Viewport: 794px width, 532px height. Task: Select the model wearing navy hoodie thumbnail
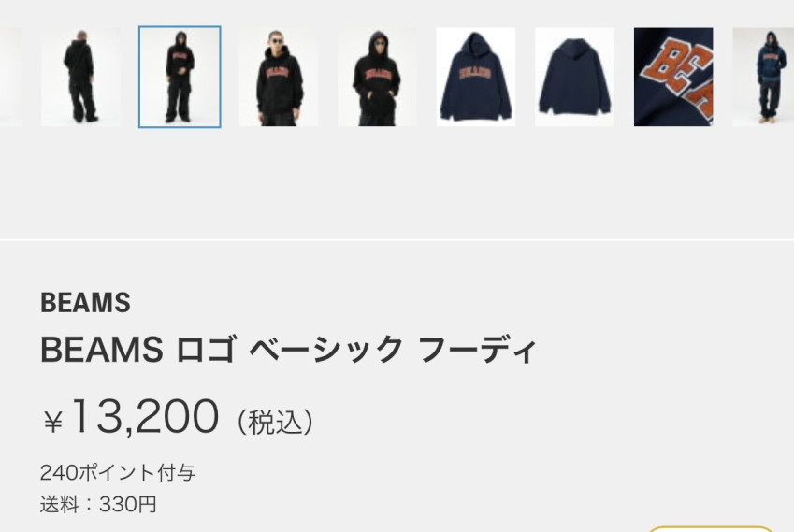point(763,77)
